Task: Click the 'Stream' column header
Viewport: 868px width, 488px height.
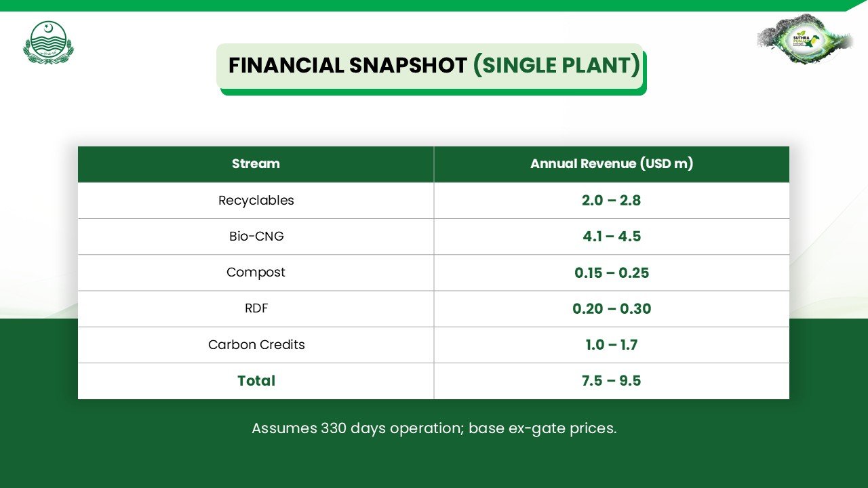Action: (x=256, y=164)
